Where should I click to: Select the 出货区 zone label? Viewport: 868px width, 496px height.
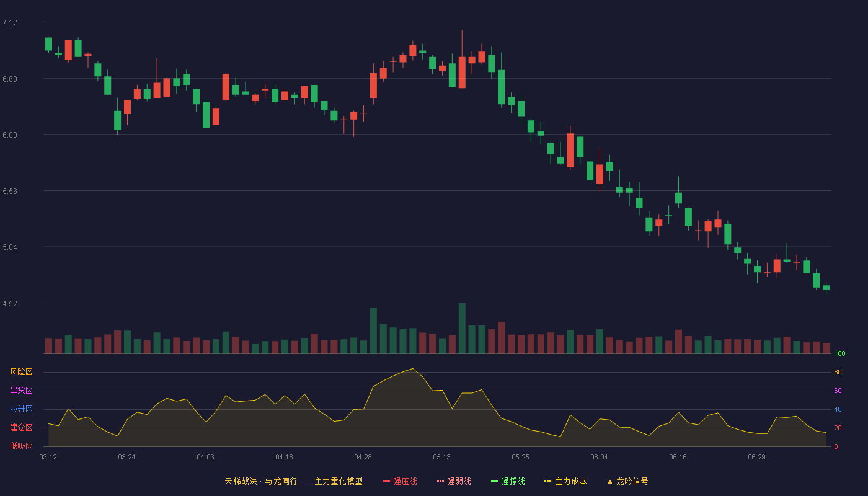(22, 391)
